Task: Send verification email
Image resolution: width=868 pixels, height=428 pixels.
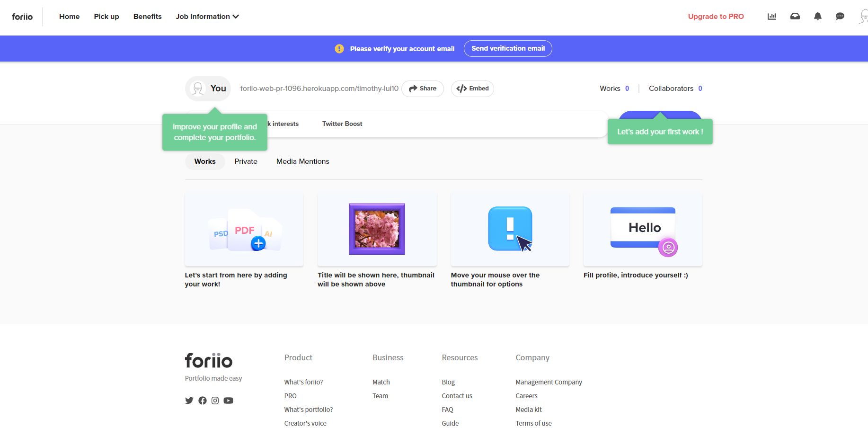Action: [x=507, y=49]
